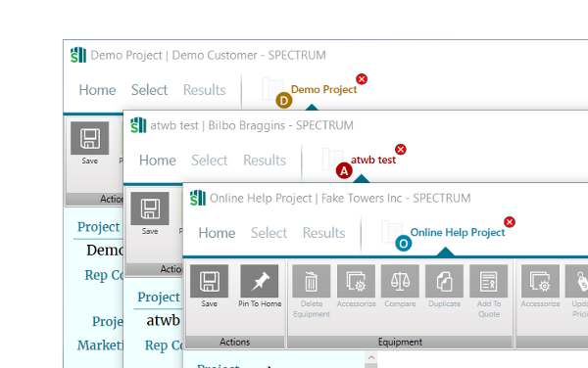The width and height of the screenshot is (588, 368).
Task: Click Save icon in Online Help Project window
Action: 210,281
